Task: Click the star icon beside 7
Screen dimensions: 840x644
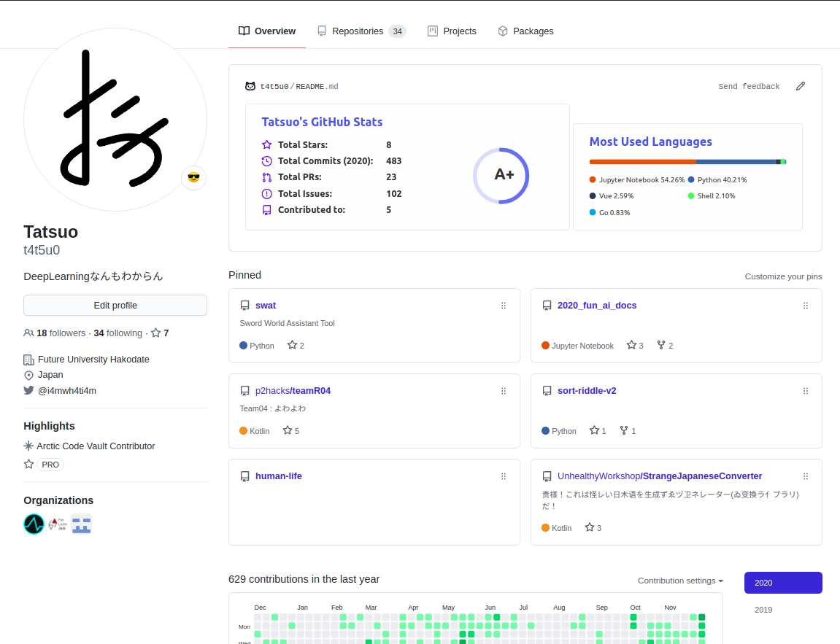Action: pyautogui.click(x=156, y=333)
